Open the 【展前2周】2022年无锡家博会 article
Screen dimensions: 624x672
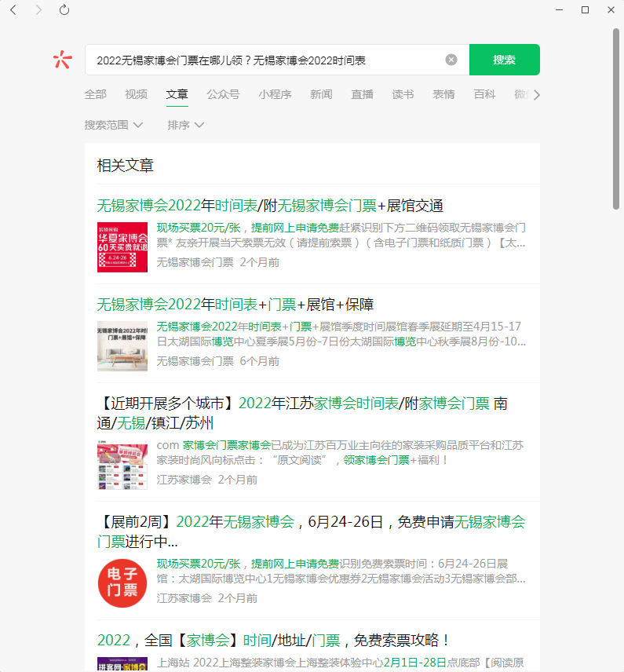click(x=311, y=531)
